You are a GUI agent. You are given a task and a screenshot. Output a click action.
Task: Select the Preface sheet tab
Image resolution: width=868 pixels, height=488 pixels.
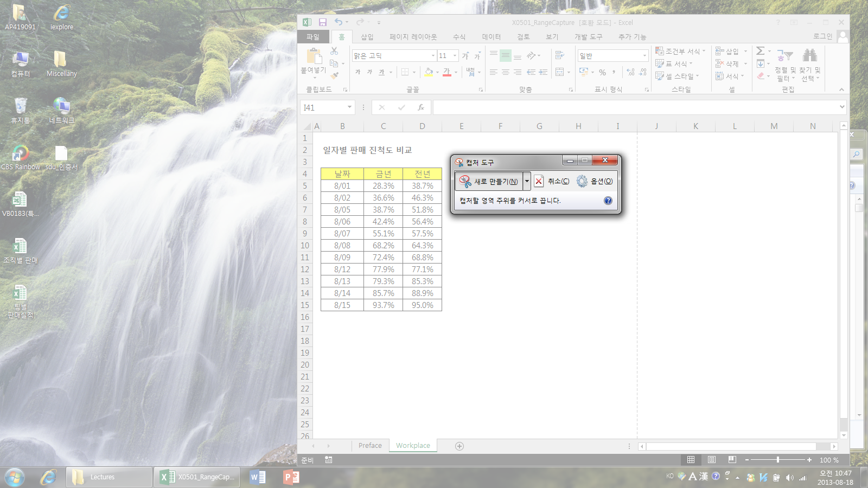click(370, 446)
